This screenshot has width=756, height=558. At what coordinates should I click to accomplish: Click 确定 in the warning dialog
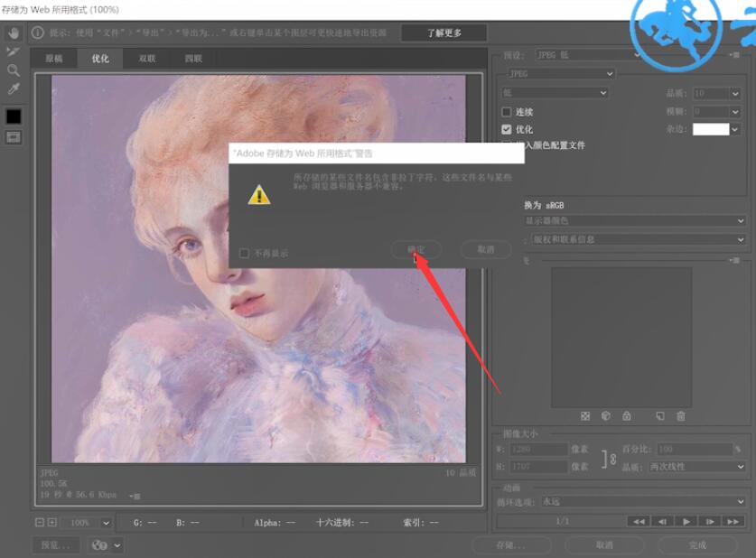pyautogui.click(x=416, y=249)
